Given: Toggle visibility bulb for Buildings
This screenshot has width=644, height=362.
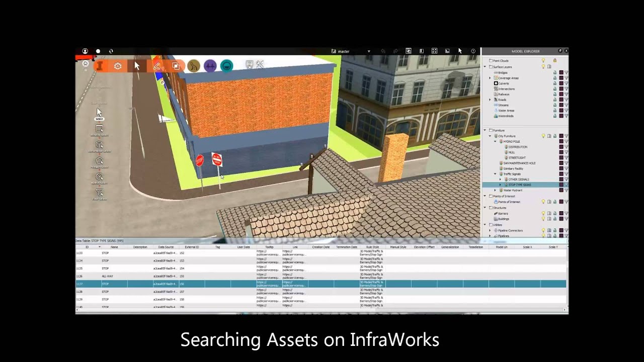Looking at the screenshot, I should 543,219.
